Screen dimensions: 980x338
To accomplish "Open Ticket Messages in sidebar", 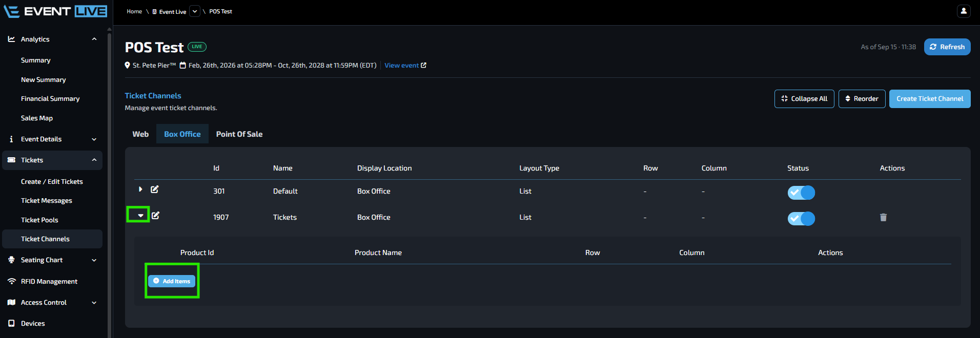I will click(x=47, y=201).
